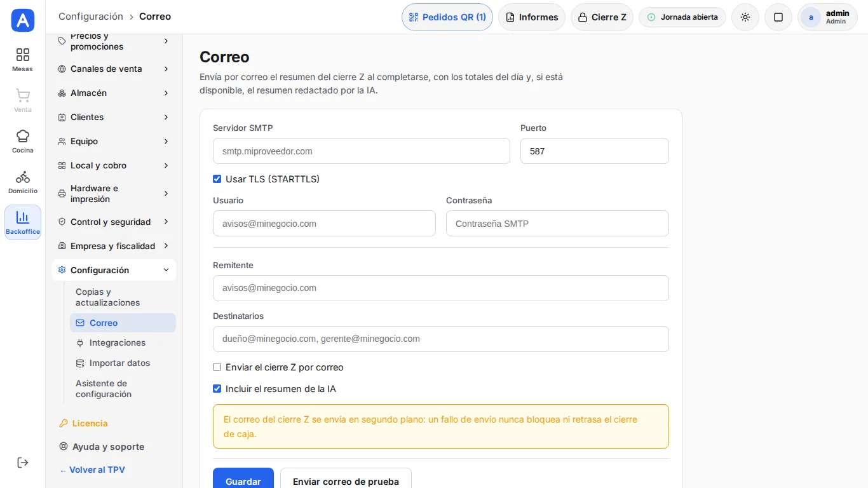Select Correo in the sidebar
Screen dimensions: 868x488
point(123,323)
